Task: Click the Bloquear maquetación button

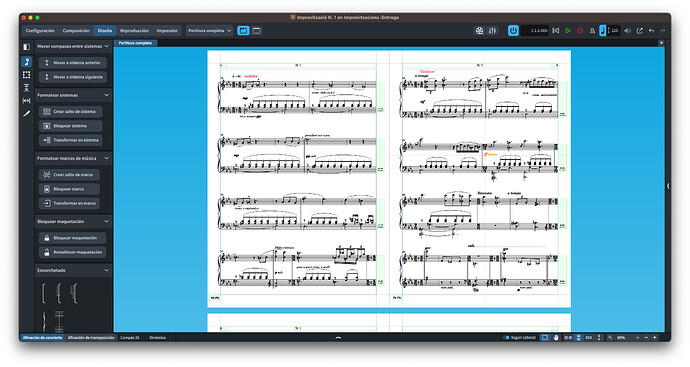Action: tap(73, 238)
